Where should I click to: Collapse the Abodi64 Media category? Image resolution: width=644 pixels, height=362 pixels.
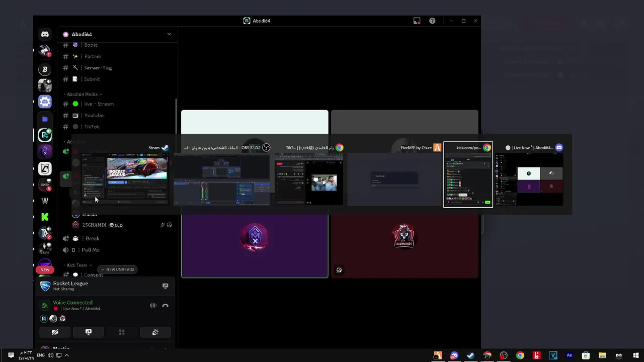click(x=83, y=94)
